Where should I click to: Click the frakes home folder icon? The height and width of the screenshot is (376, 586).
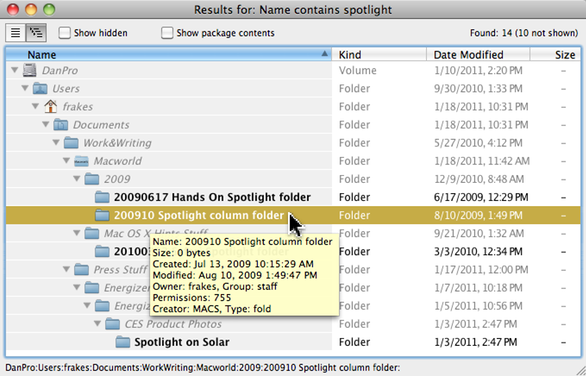coord(50,107)
